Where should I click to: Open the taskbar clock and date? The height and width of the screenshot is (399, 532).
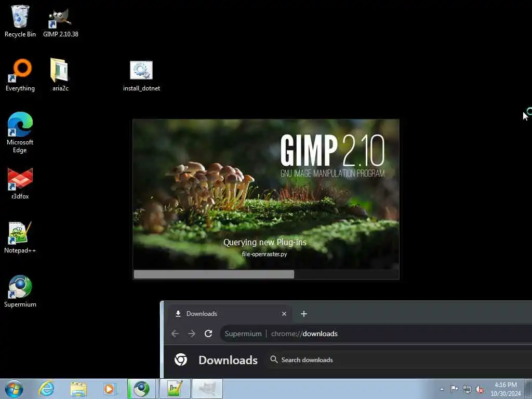(506, 389)
